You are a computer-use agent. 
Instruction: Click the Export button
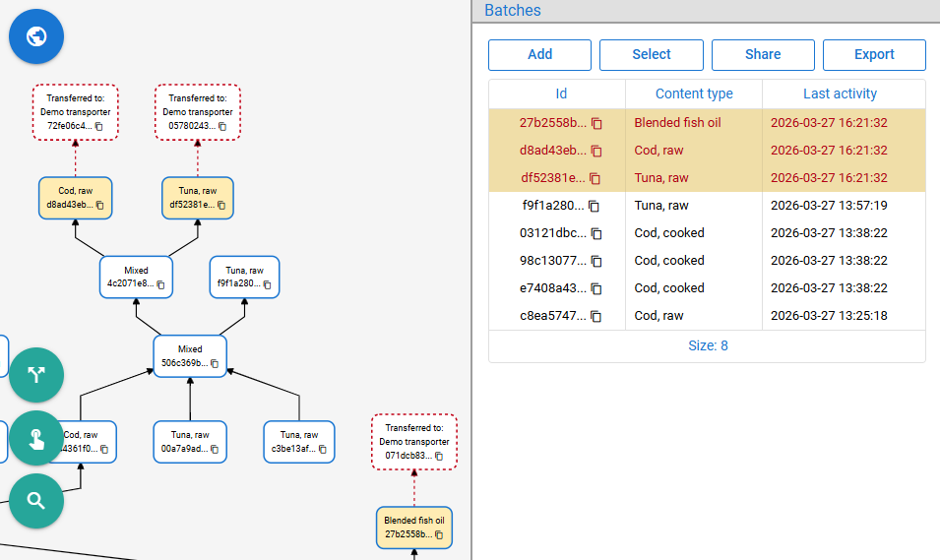click(874, 54)
